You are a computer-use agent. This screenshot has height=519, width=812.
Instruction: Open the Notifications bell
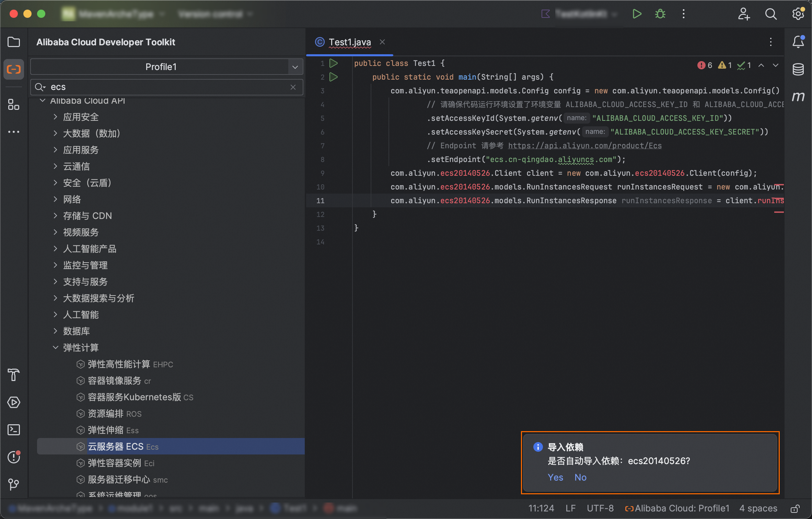798,42
